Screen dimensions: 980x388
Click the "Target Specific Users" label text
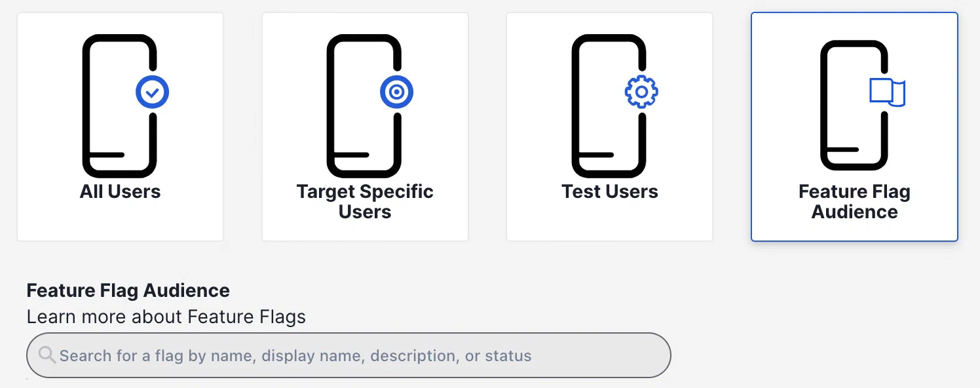click(365, 201)
